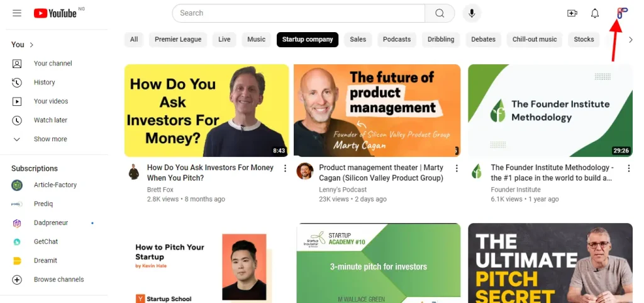Start voice search with the microphone
Viewport: 644px width, 303px height.
(472, 13)
